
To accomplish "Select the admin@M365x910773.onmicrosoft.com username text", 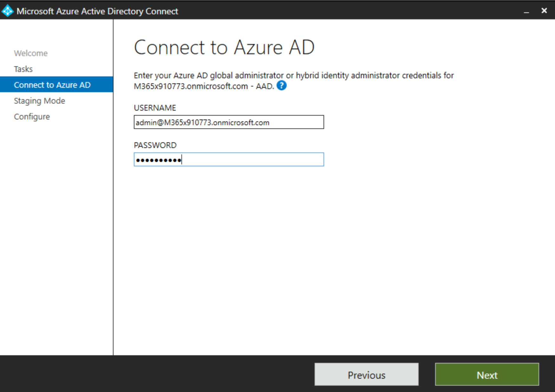I will (x=202, y=122).
